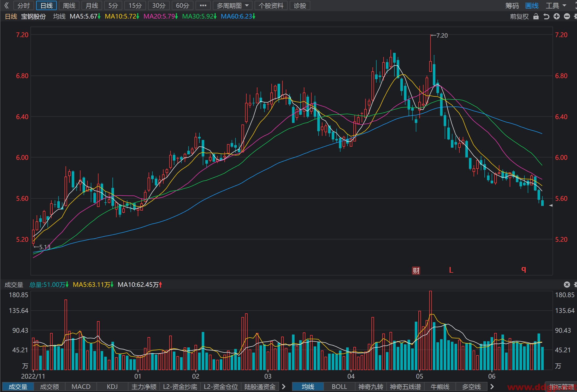Zoom in with the plus circle icon

coord(557,16)
